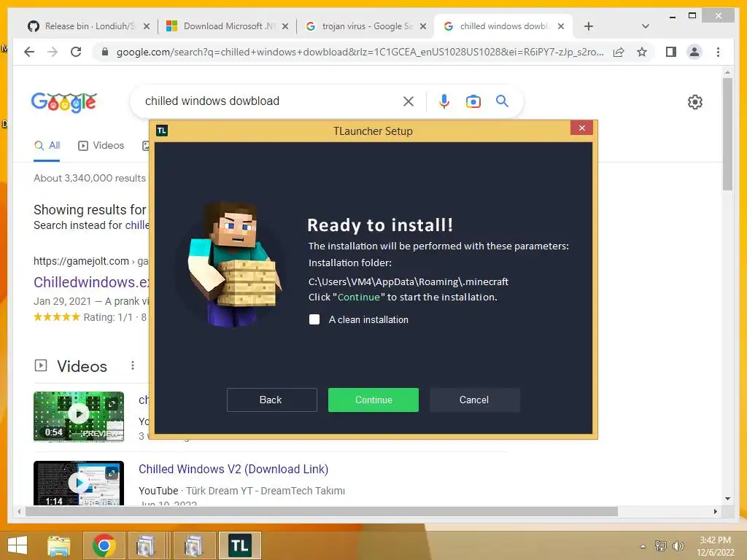Click the second installer icon in taskbar

pos(194,545)
